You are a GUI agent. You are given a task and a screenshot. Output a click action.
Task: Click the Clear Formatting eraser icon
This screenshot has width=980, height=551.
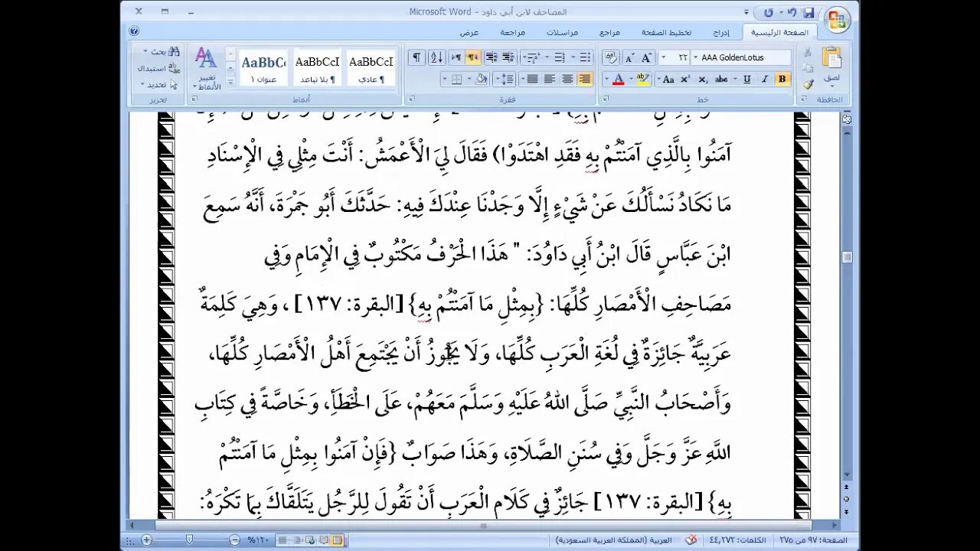(610, 57)
